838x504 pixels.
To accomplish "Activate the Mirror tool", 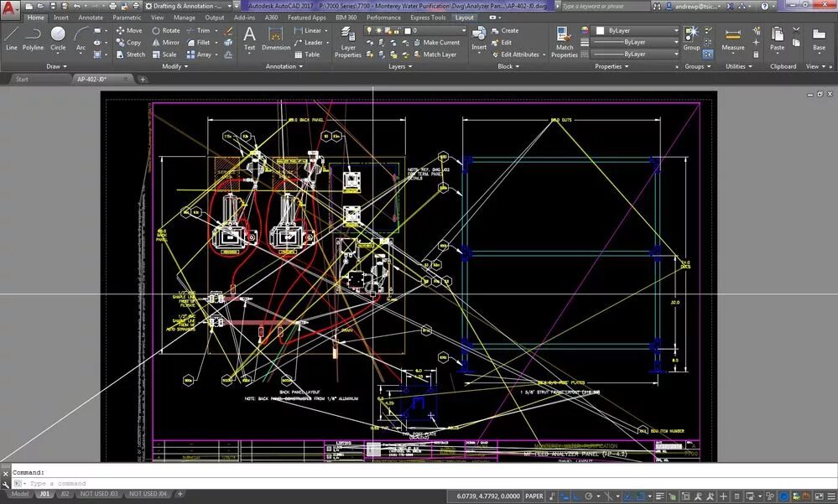I will point(166,42).
